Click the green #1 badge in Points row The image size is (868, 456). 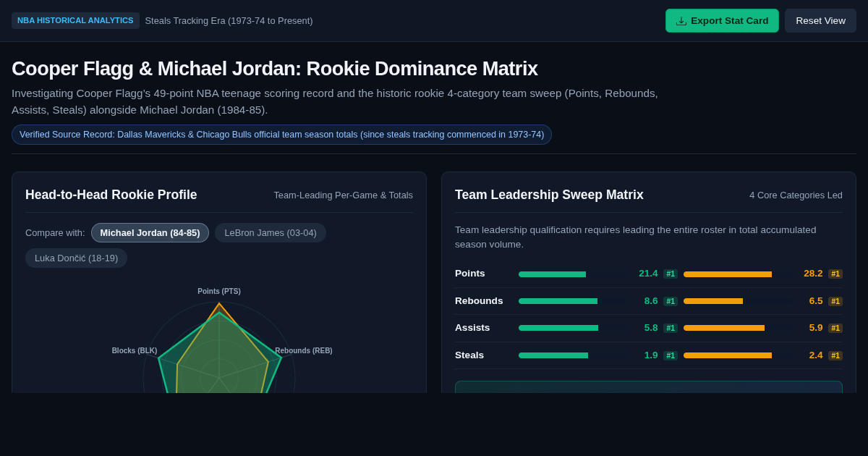pyautogui.click(x=671, y=274)
